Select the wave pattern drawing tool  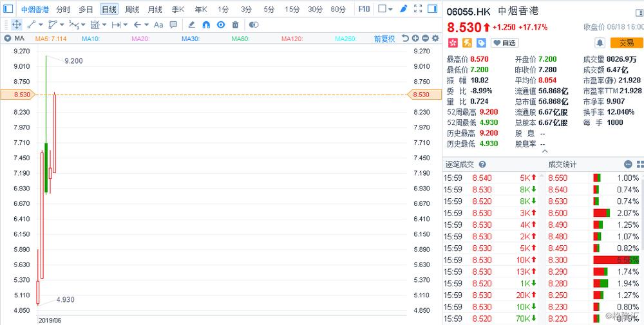pos(73,24)
